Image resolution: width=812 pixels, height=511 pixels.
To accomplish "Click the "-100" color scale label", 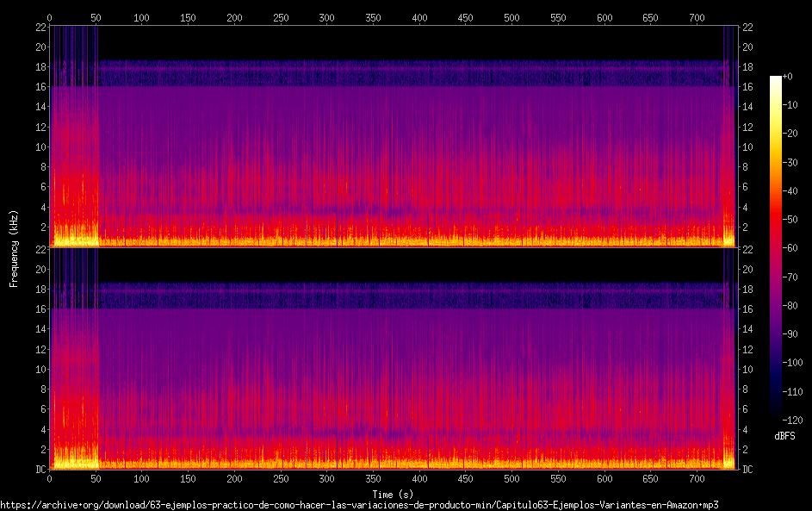I will pos(793,362).
